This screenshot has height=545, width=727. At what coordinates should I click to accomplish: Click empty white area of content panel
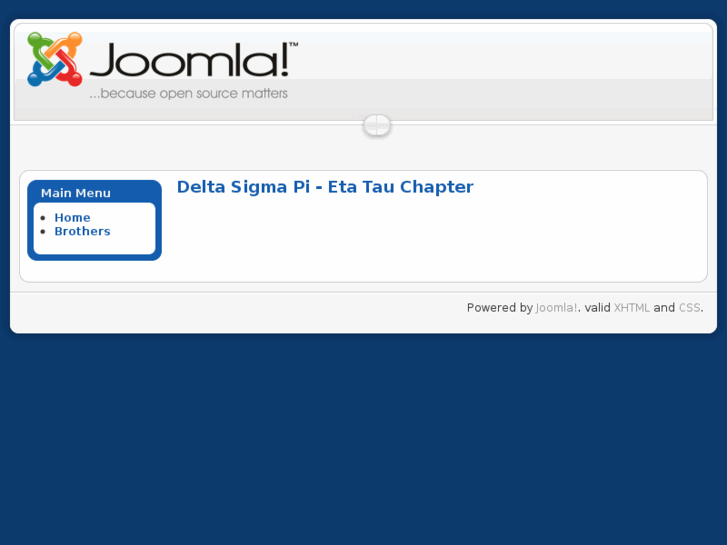tap(440, 241)
